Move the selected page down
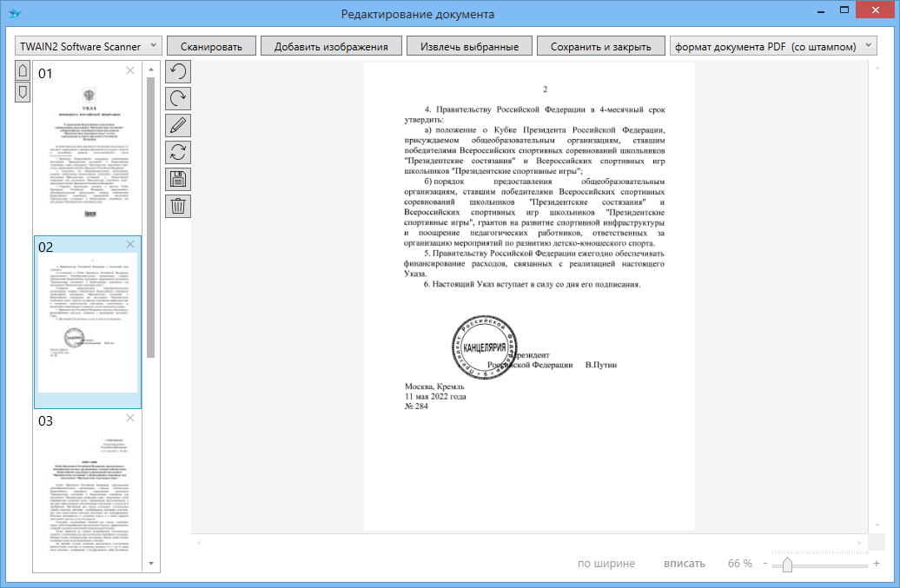This screenshot has width=900, height=588. point(23,91)
